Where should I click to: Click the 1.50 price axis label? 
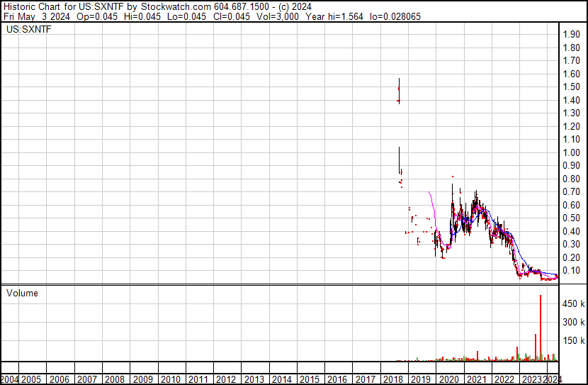(571, 87)
